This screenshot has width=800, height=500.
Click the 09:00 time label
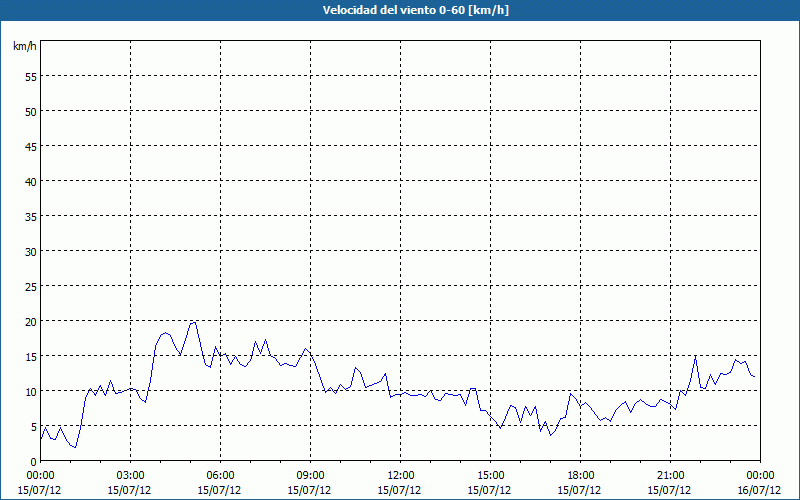310,475
